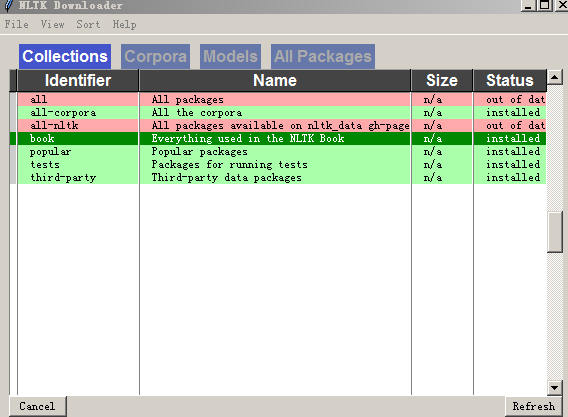Switch to the Models tab
Viewport: 568px width, 417px height.
click(230, 57)
